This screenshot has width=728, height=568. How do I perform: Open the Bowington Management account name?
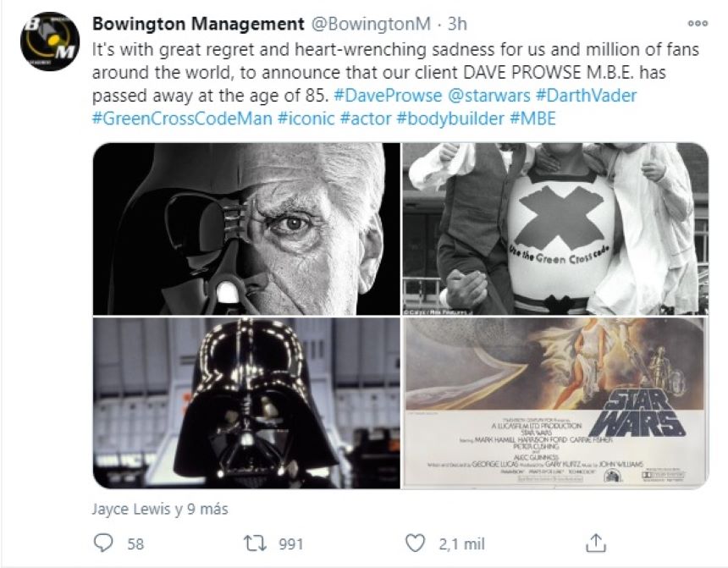(197, 23)
